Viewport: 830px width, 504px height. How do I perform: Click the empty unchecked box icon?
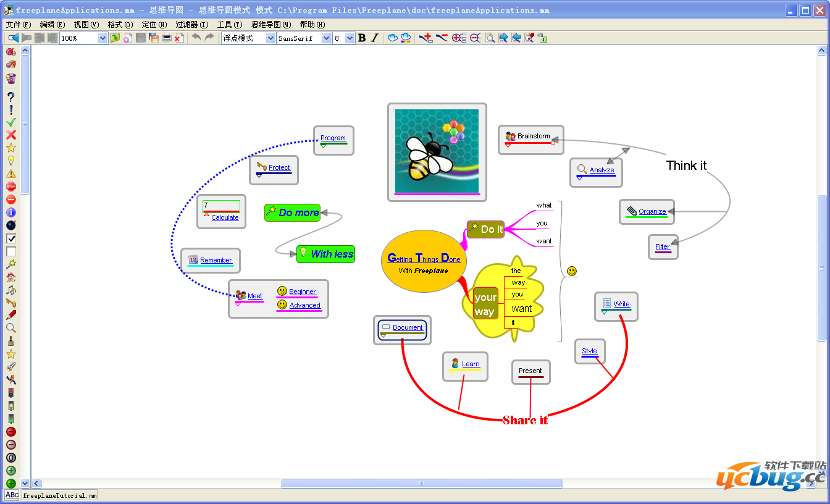click(10, 251)
